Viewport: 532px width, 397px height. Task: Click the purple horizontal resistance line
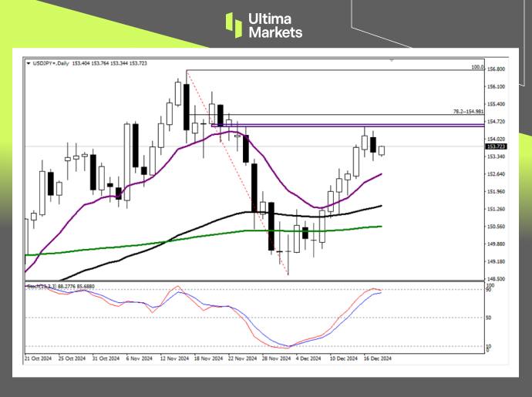pos(347,125)
